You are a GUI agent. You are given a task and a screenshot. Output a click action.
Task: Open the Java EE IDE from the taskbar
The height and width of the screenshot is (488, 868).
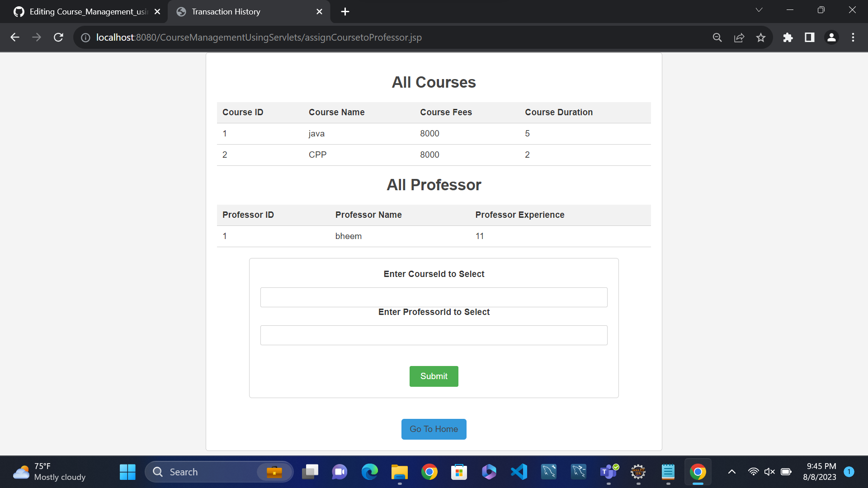pos(638,472)
